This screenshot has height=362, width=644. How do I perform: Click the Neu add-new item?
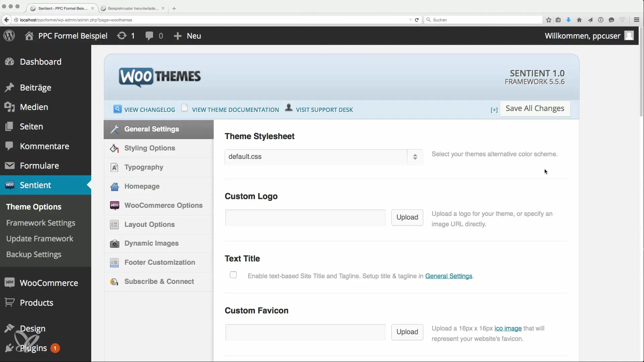187,36
